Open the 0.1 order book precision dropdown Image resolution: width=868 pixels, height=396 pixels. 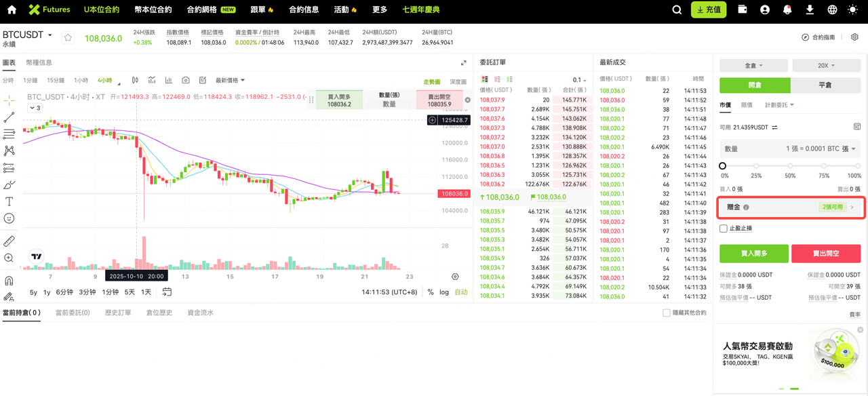[x=579, y=80]
